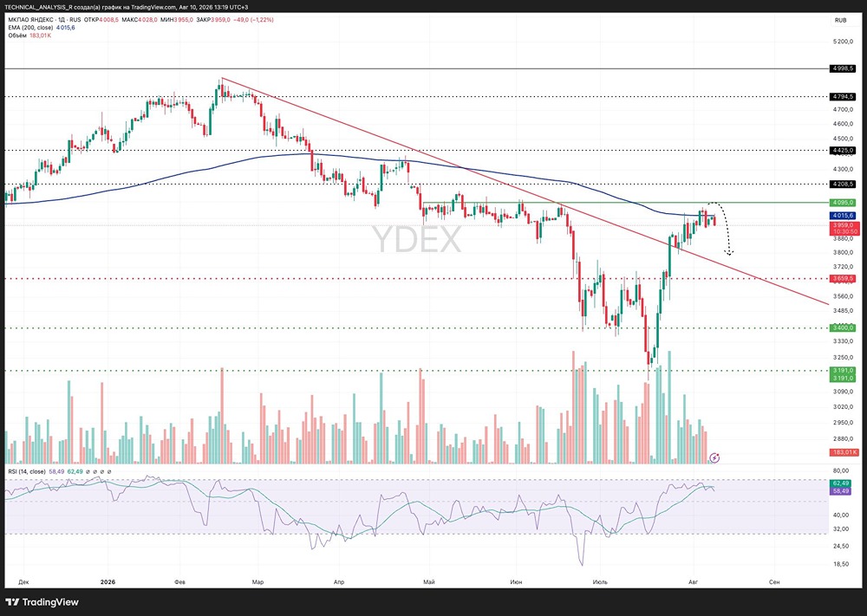This screenshot has width=867, height=616.
Task: Click the Авг label on the time axis
Action: click(x=693, y=581)
